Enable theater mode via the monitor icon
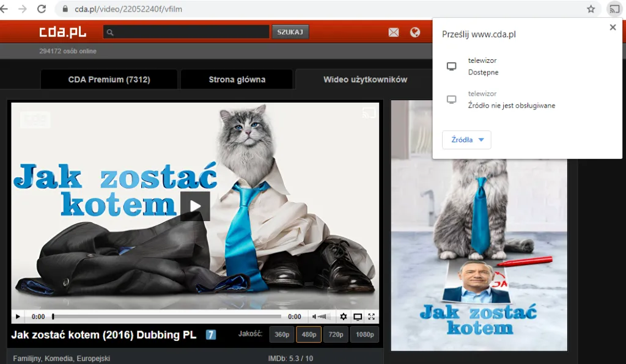The width and height of the screenshot is (626, 364). [x=358, y=316]
